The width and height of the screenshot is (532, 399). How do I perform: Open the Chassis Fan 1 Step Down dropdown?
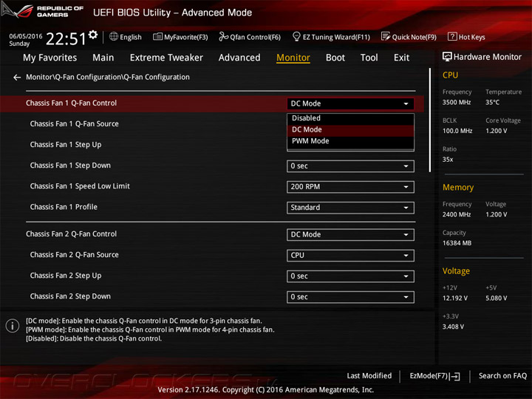tap(350, 166)
